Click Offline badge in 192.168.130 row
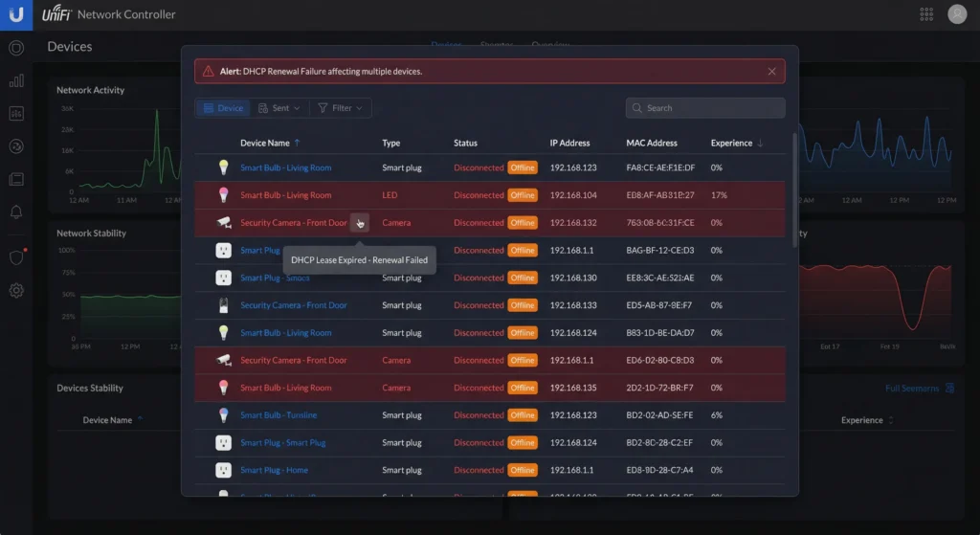 (x=522, y=278)
